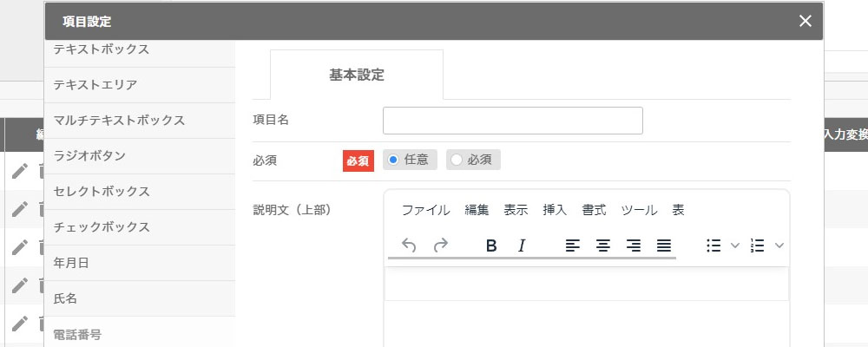This screenshot has height=347, width=868.
Task: Choose ラジオボタン from the item type list
Action: coord(89,156)
